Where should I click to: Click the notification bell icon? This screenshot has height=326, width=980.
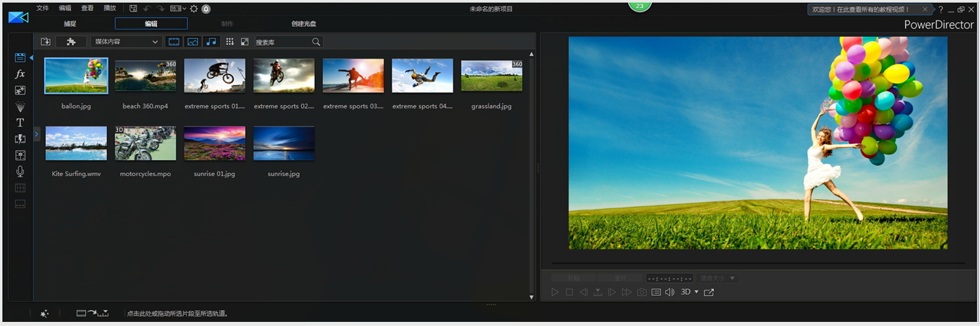(206, 9)
